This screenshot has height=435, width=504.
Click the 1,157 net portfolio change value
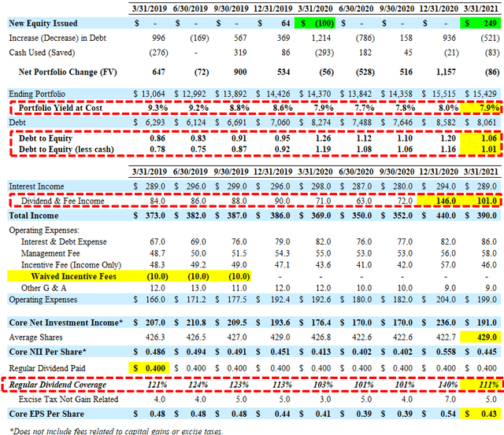pos(446,72)
